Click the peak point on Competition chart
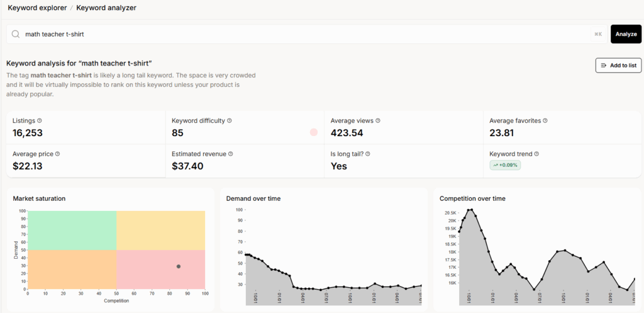The image size is (644, 313). (x=471, y=210)
